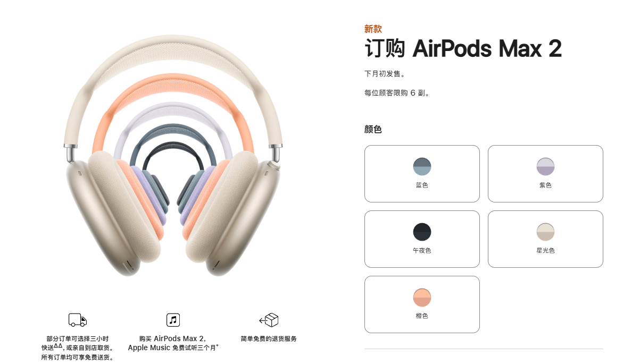
Task: Click the Apple Music note icon
Action: click(x=173, y=320)
